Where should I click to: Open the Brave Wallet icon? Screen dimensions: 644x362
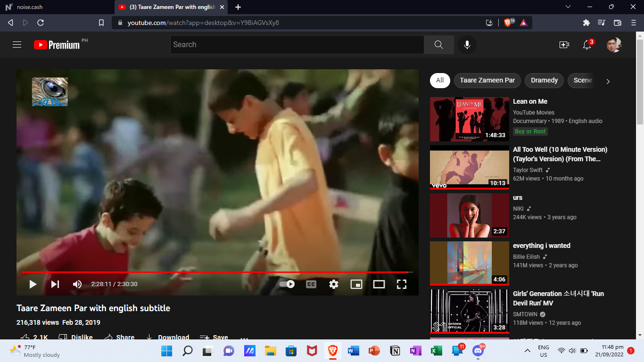coord(618,23)
